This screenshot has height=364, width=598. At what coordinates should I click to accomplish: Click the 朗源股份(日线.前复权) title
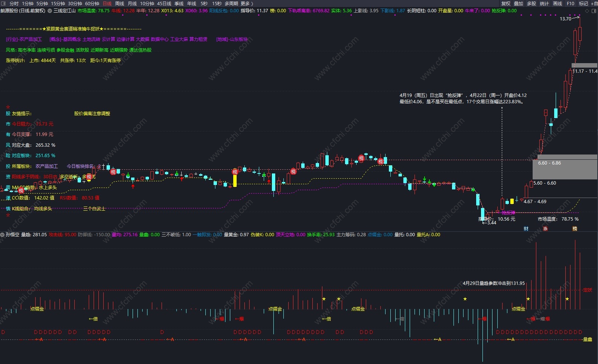23,11
